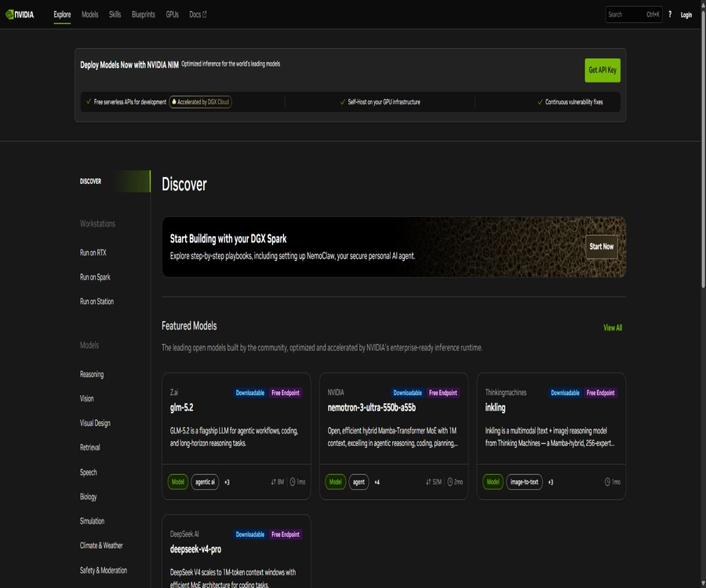The height and width of the screenshot is (588, 706).
Task: Click Downloadable badge on inkling card
Action: [x=565, y=393]
